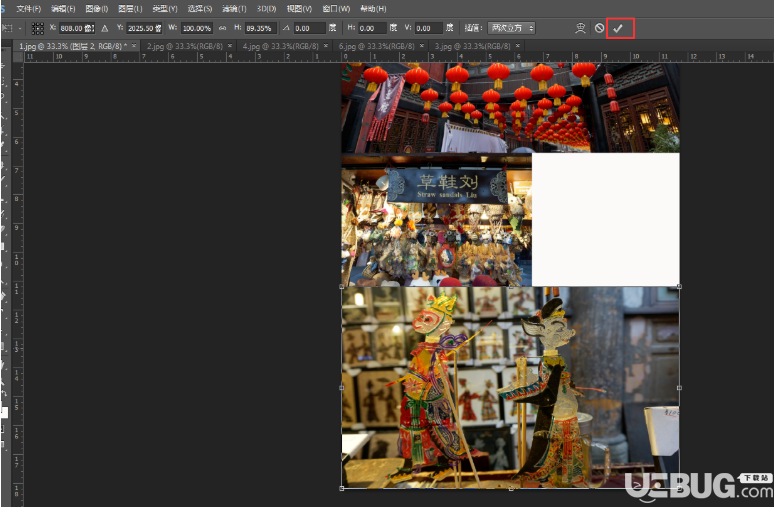Switch to the 3.jpg document tab

tap(472, 46)
